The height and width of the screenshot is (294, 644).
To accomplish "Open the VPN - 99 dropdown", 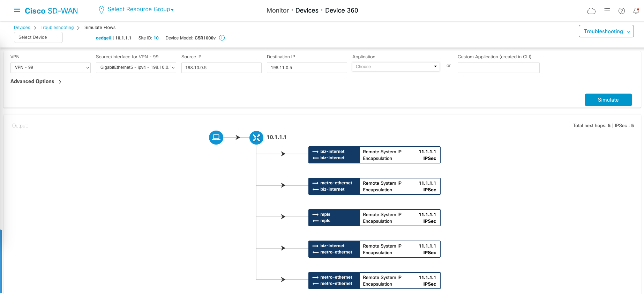I will (x=51, y=68).
